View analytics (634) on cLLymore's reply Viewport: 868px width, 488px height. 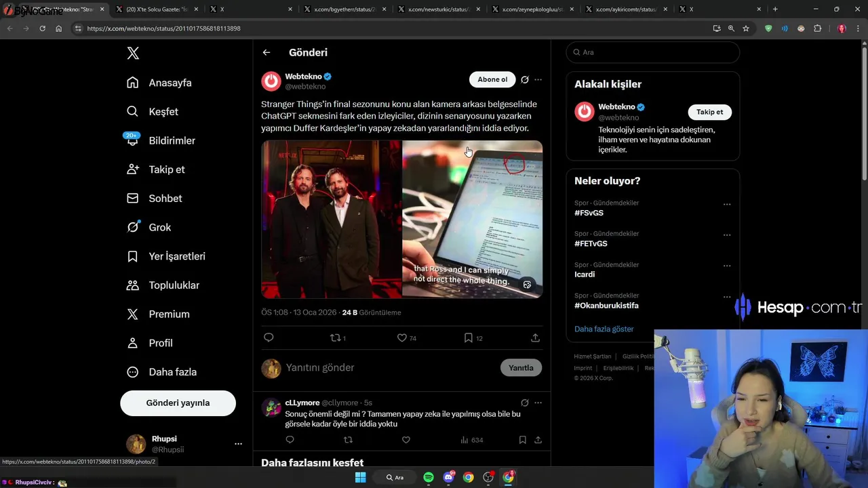point(471,440)
